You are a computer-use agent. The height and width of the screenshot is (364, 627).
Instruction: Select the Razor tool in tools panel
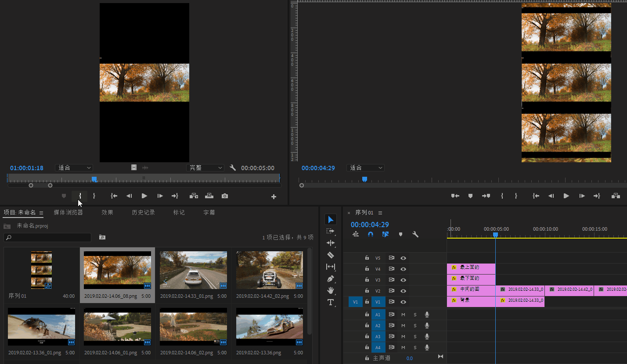click(x=331, y=255)
